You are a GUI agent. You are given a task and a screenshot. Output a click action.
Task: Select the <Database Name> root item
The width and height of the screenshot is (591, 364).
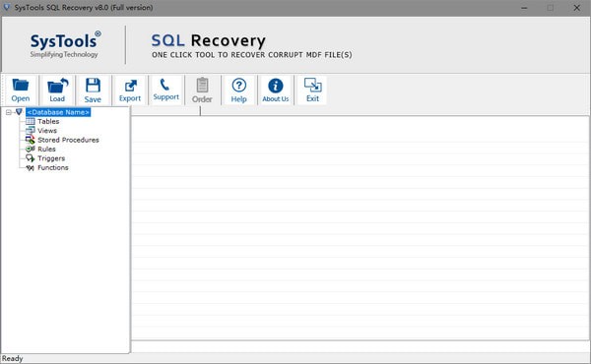coord(58,112)
